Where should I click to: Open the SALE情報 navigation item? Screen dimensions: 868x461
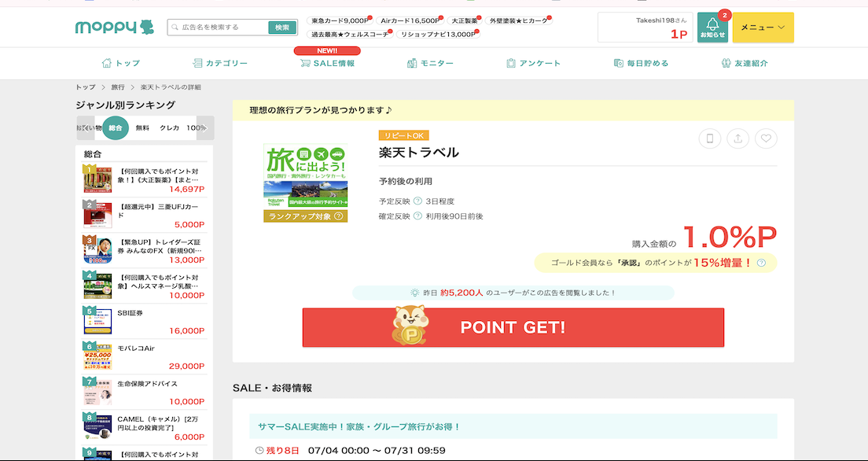tap(327, 63)
